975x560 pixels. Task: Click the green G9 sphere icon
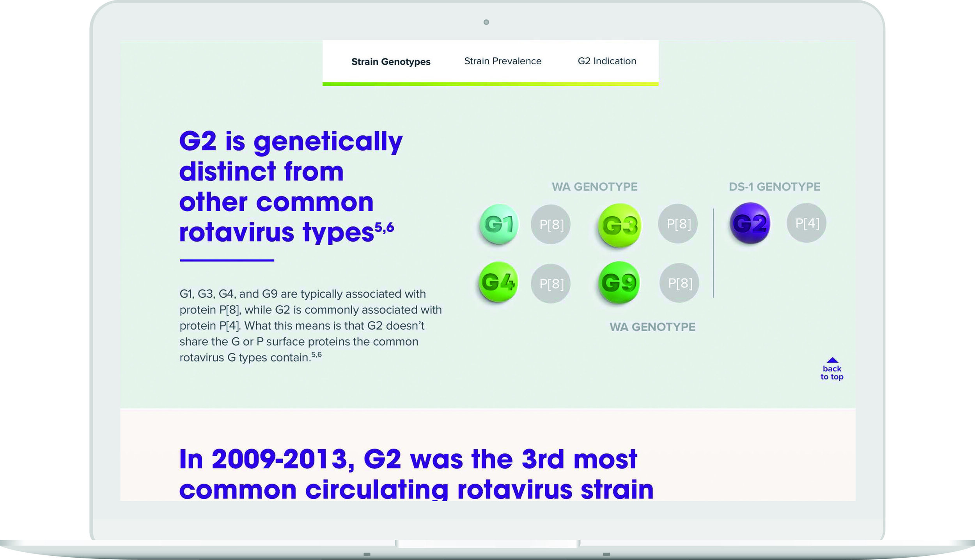tap(619, 283)
